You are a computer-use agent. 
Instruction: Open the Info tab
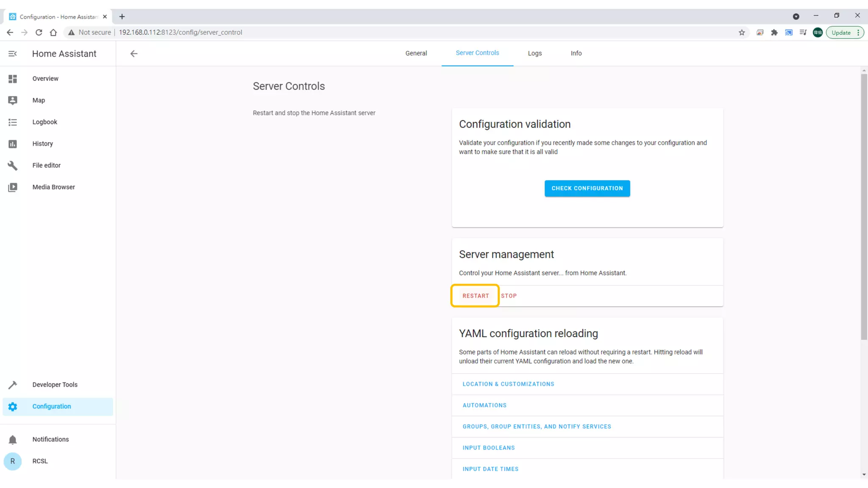576,53
